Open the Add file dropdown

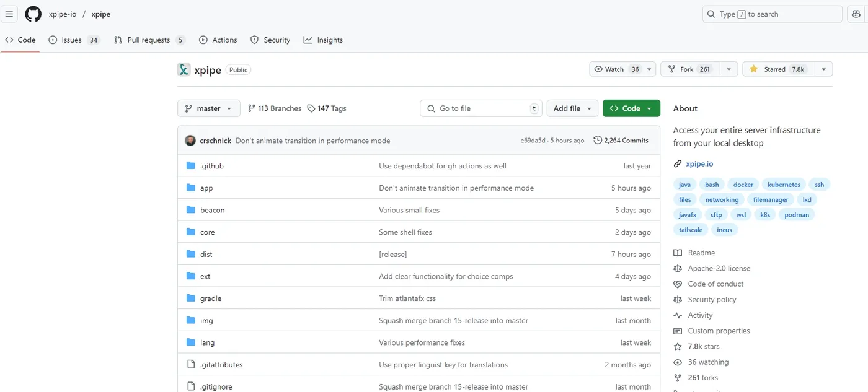coord(572,108)
